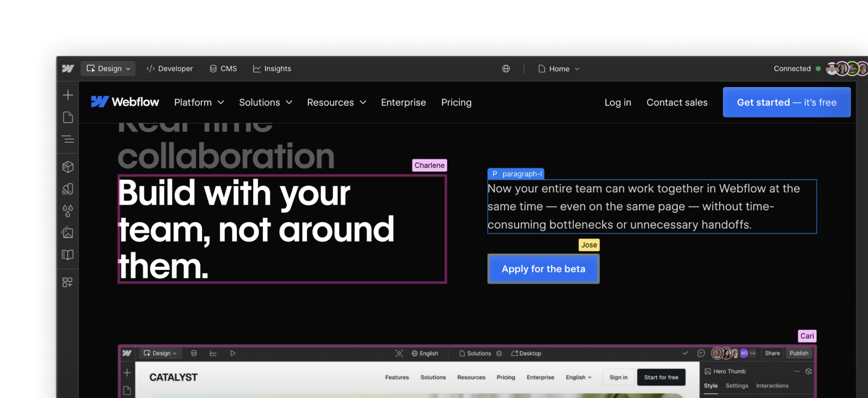Expand the Resources menu in Webflow navigation
Viewport: 868px width, 398px height.
point(337,103)
